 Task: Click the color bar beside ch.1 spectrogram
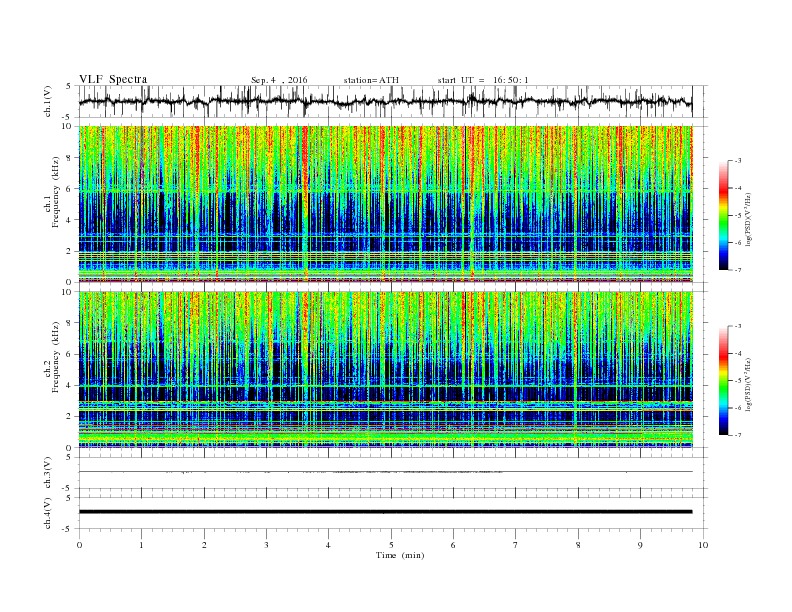coord(723,216)
